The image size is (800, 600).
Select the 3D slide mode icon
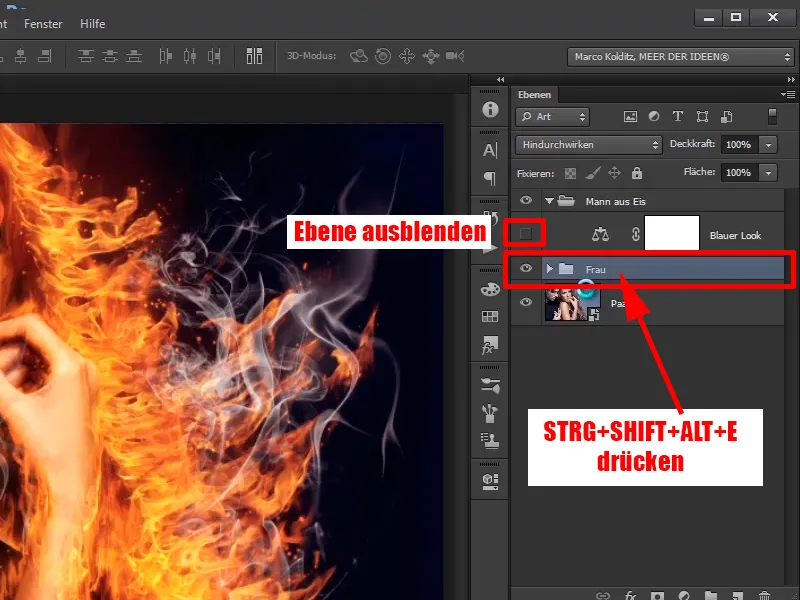click(431, 56)
